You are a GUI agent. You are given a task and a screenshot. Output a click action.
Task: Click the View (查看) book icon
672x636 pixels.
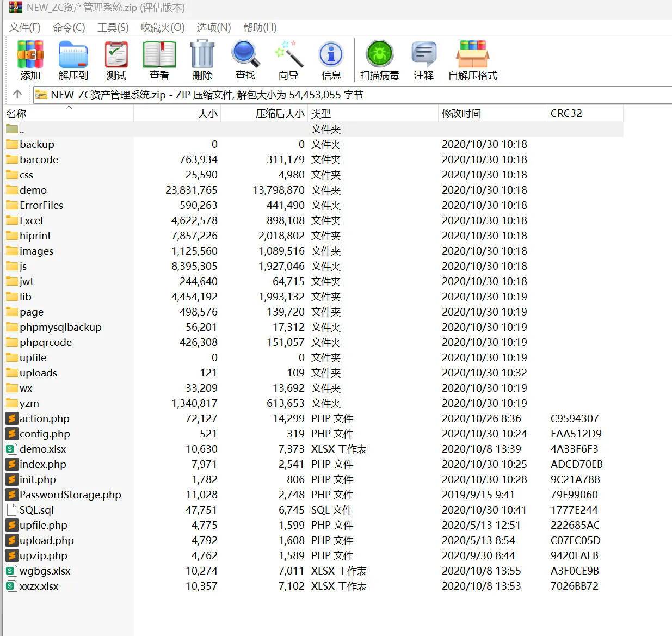(159, 54)
